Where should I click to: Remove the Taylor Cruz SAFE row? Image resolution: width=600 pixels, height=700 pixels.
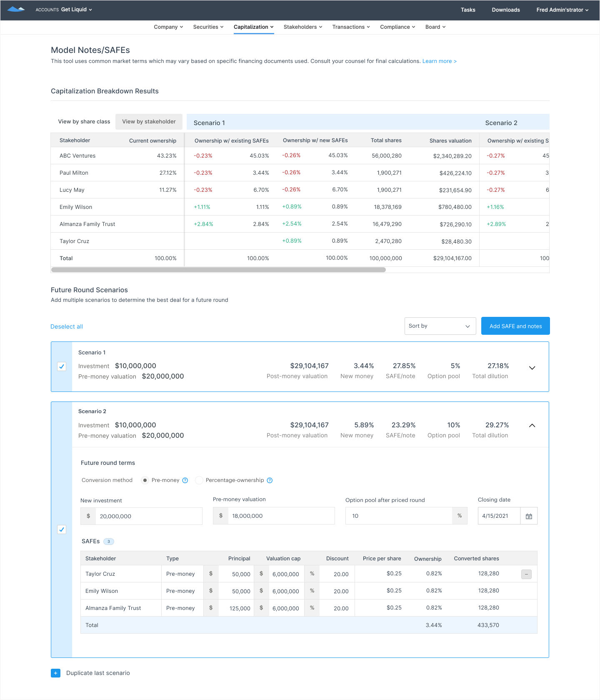coord(526,574)
